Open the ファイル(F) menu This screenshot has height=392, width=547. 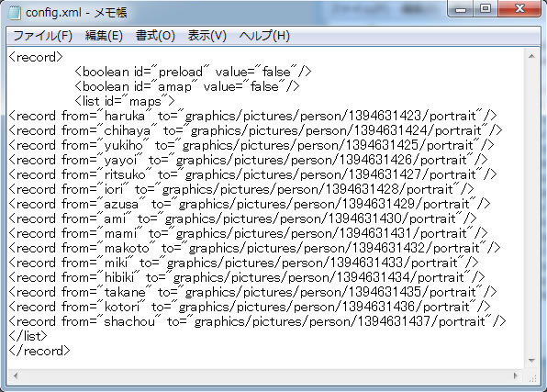42,36
